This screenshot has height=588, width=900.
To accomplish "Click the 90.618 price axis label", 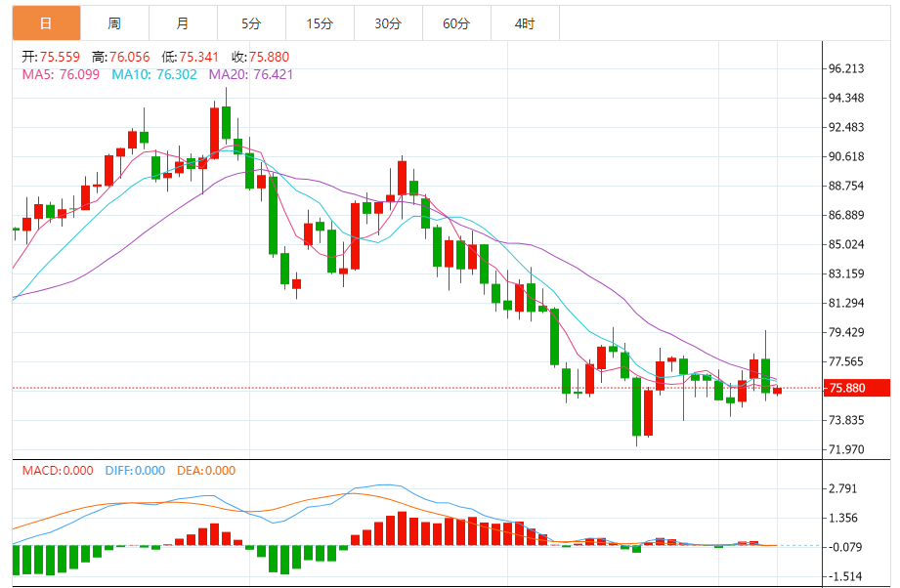I will (x=846, y=156).
